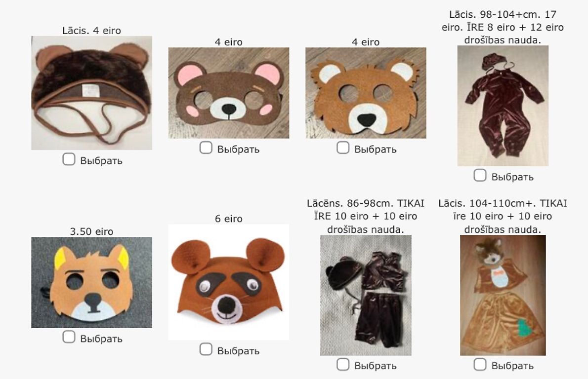Click the '6 eiro' price caption

click(229, 219)
